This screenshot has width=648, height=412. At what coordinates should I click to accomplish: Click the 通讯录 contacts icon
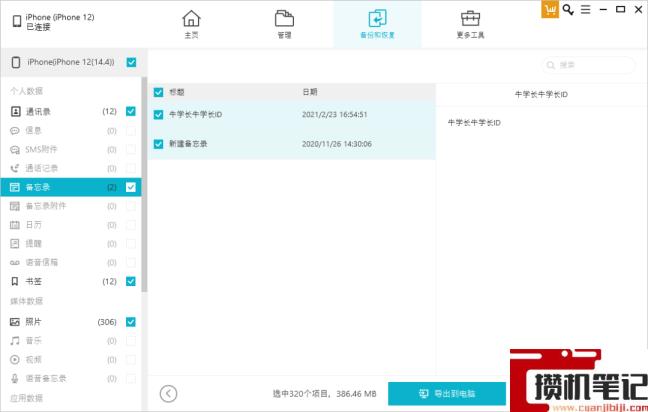15,111
